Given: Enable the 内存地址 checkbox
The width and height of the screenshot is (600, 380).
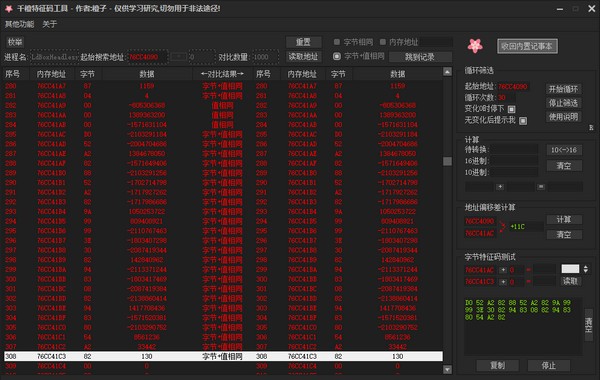Looking at the screenshot, I should pyautogui.click(x=383, y=42).
